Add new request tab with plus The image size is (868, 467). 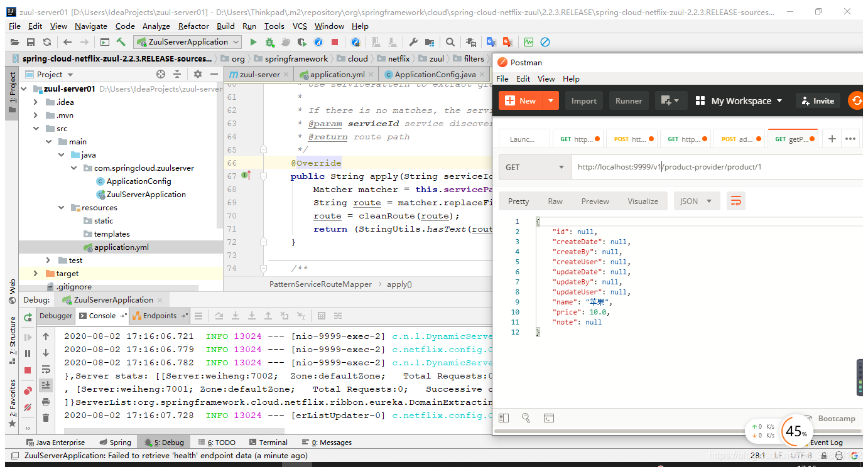(x=832, y=139)
